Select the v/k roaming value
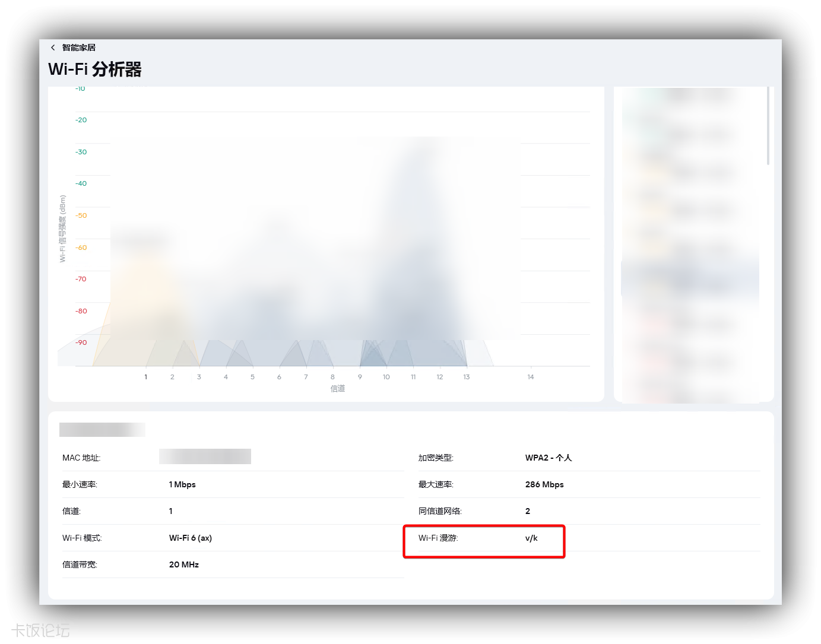 531,538
